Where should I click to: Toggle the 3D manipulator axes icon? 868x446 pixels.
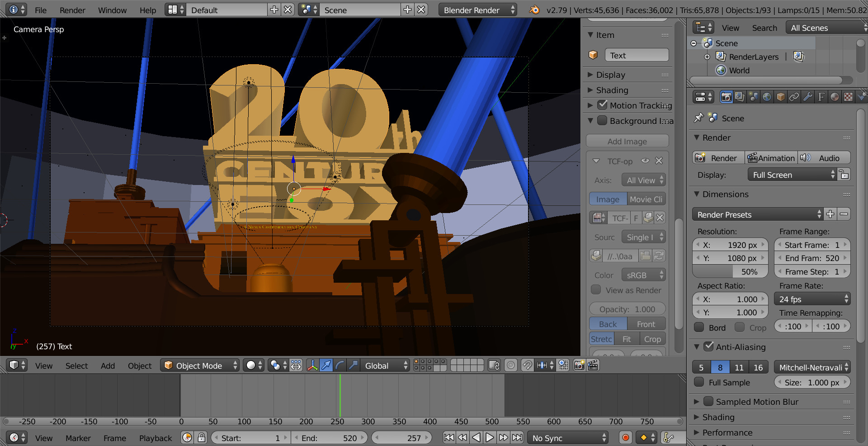[312, 365]
